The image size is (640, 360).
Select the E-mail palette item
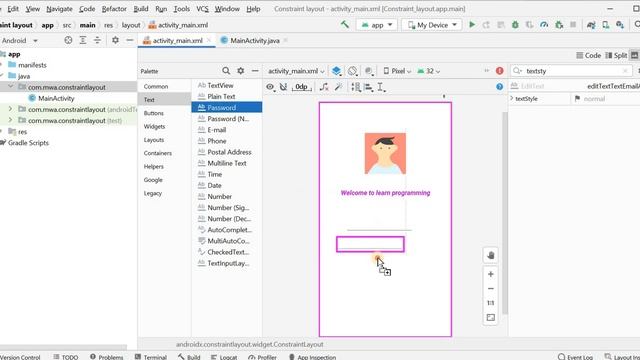[x=227, y=130]
